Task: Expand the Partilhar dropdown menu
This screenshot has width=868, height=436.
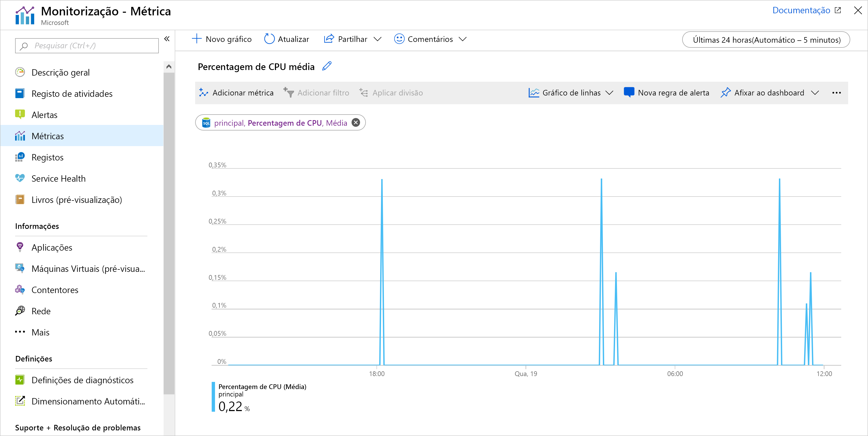Action: pos(378,39)
